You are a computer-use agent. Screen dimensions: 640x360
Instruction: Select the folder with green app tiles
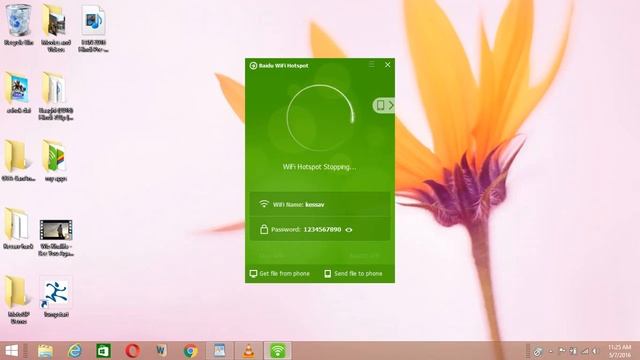(x=56, y=160)
